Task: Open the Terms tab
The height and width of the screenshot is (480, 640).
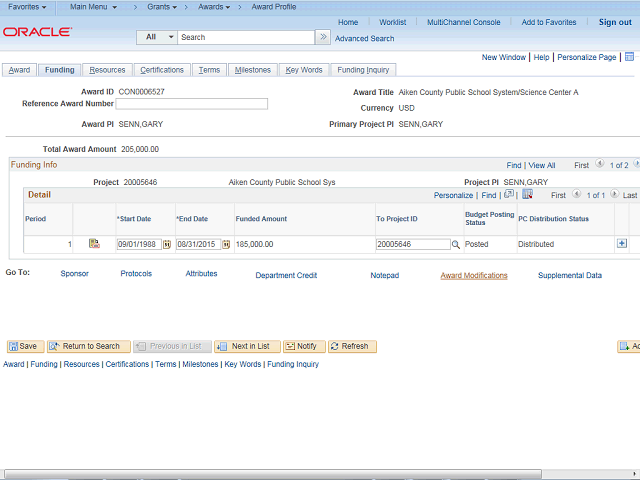Action: pos(209,70)
